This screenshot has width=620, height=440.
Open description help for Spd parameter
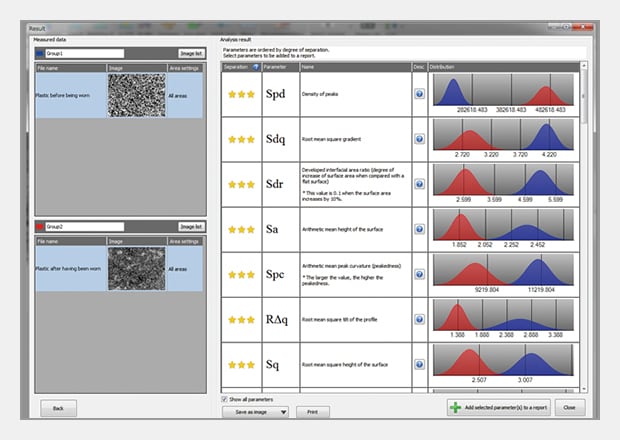click(419, 94)
